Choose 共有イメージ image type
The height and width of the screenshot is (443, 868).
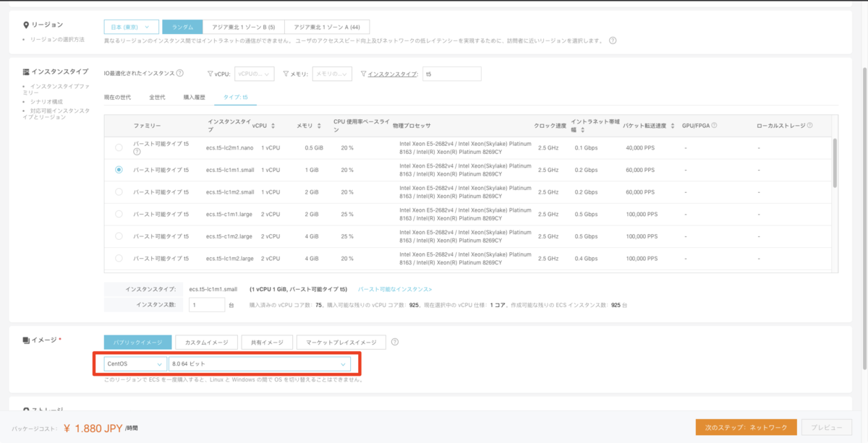(x=267, y=343)
